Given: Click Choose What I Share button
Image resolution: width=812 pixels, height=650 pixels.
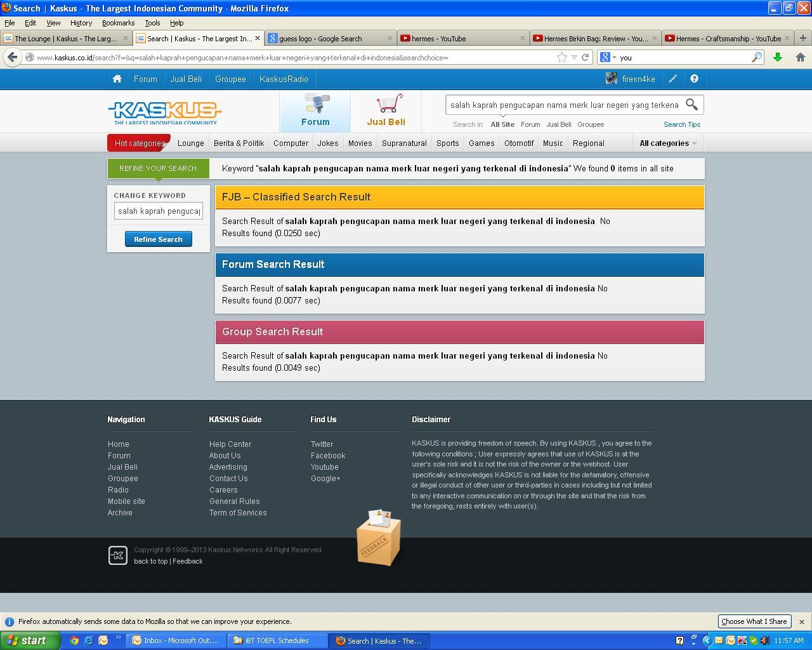Looking at the screenshot, I should pyautogui.click(x=754, y=621).
